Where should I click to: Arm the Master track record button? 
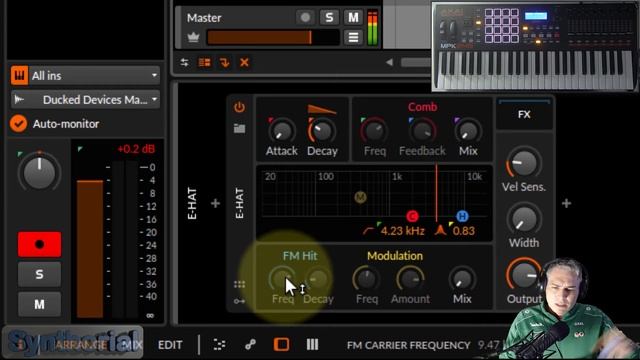click(305, 18)
